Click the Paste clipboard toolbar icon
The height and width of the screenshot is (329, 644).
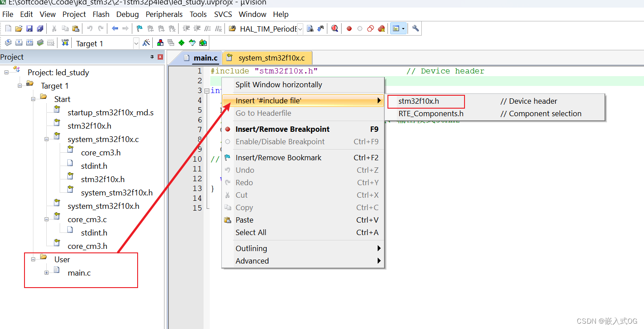(x=76, y=28)
